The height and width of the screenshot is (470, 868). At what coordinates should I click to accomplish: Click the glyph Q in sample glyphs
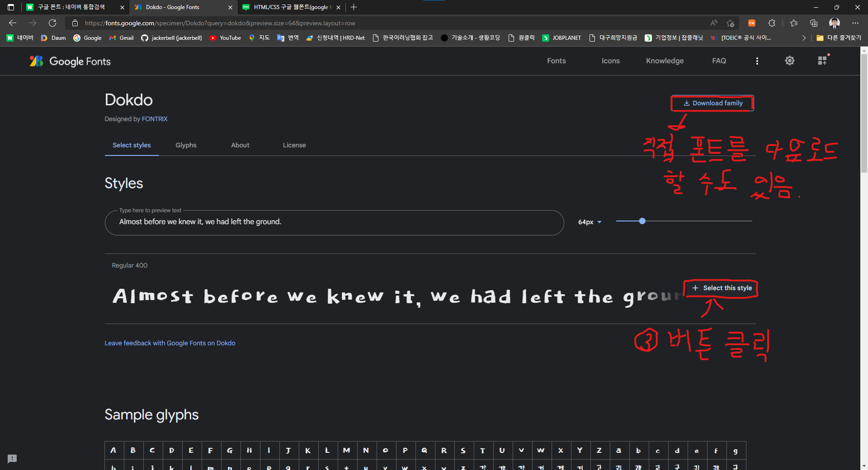[x=425, y=451]
